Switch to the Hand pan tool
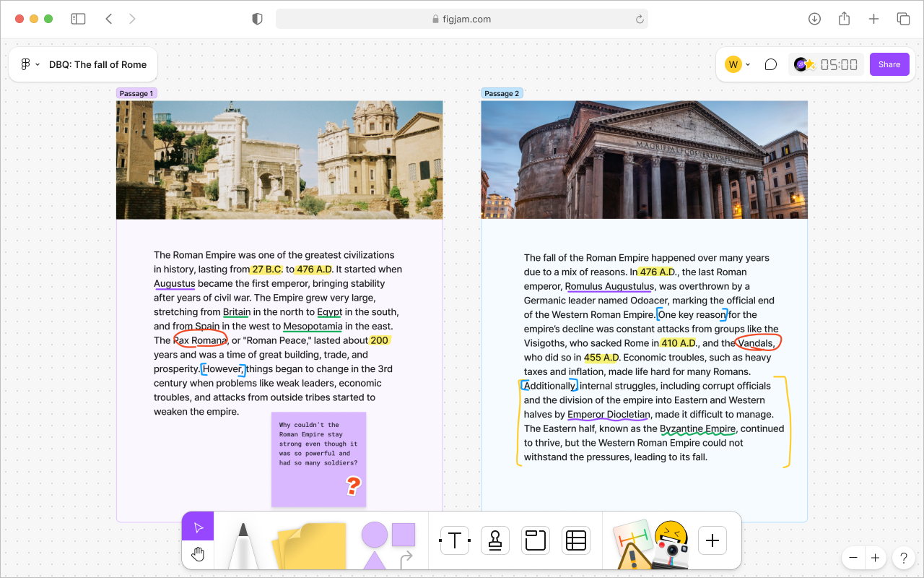924x578 pixels. pos(197,555)
